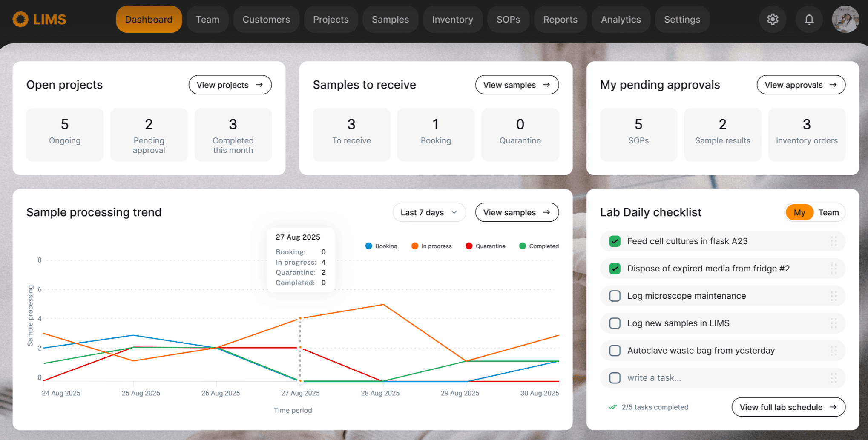Open View full lab schedule
Image resolution: width=868 pixels, height=440 pixels.
point(788,407)
